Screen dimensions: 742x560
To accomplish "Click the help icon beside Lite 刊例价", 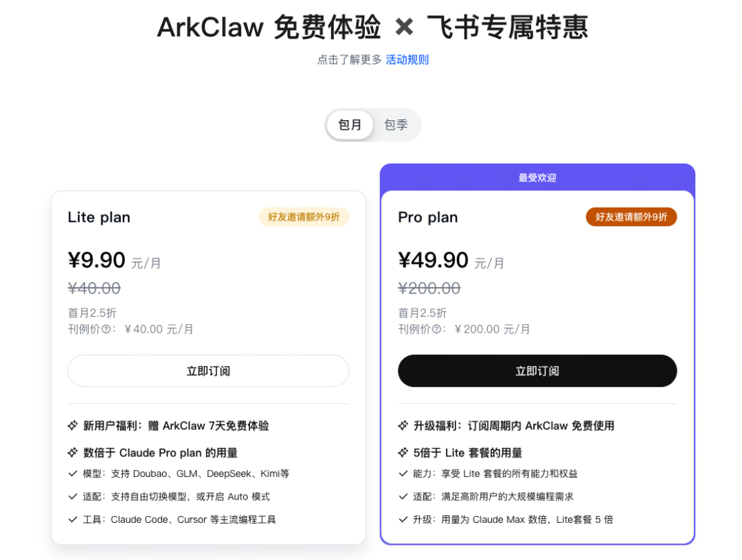I will (x=106, y=330).
